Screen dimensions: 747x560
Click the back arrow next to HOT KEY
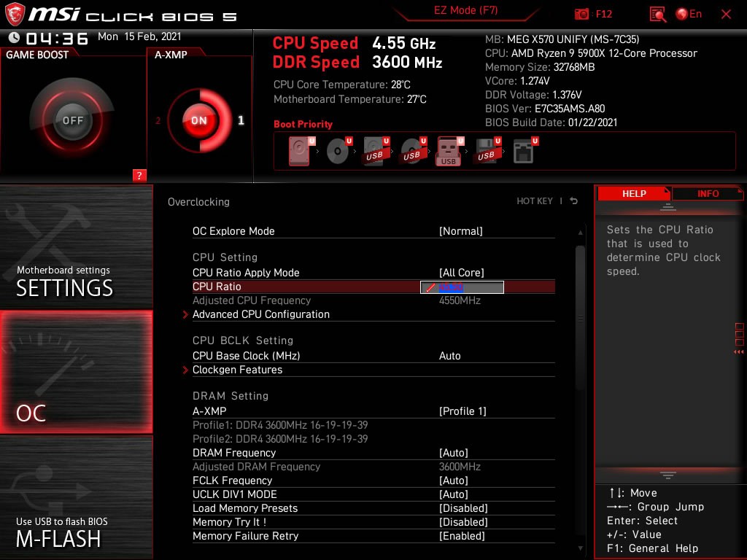point(574,201)
